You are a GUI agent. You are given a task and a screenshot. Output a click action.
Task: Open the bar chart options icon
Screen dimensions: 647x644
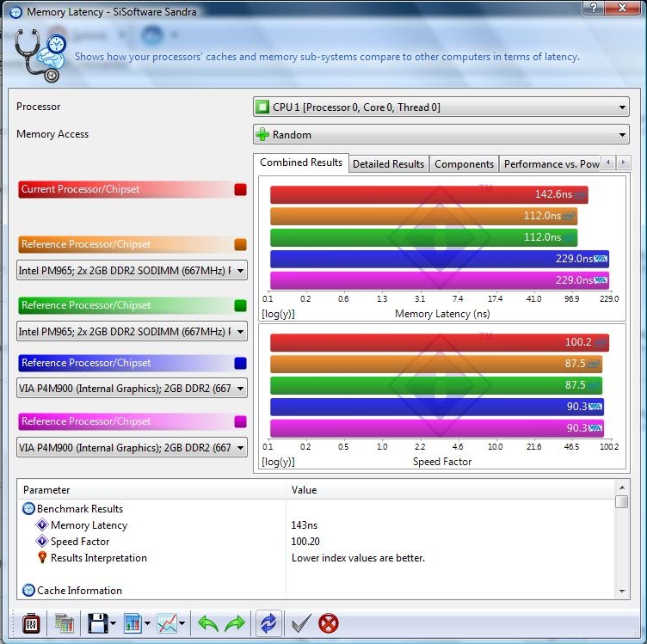pyautogui.click(x=132, y=624)
